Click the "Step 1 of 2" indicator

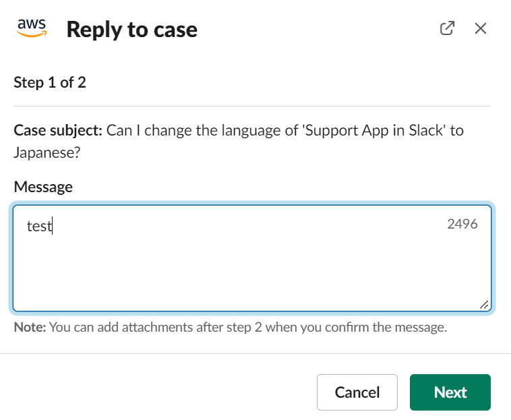50,82
